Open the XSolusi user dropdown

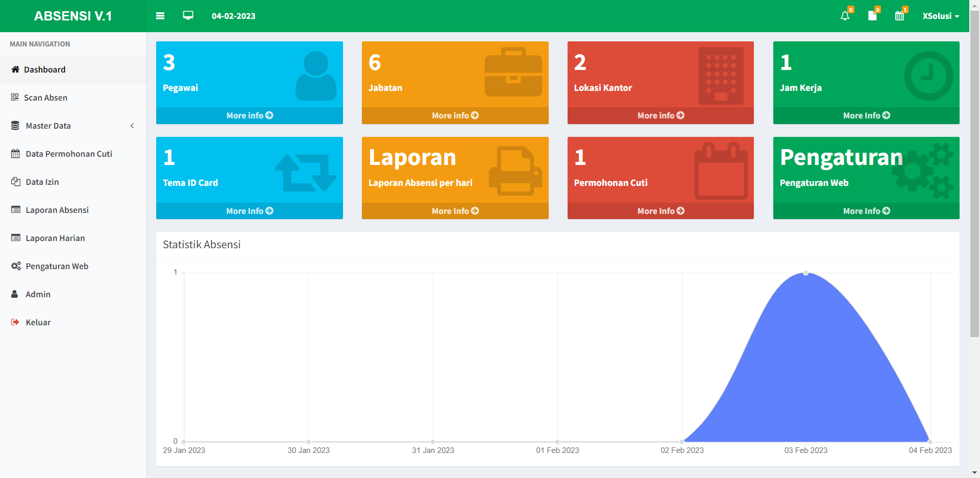940,16
